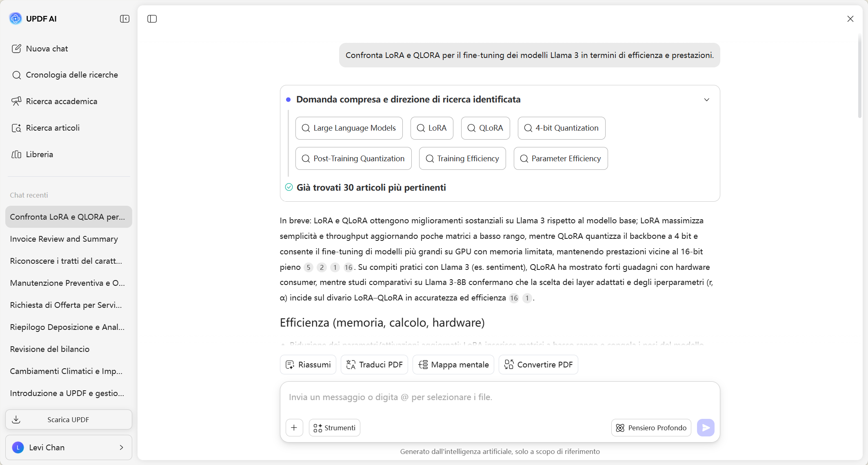Collapse the 'Domanda compresa' research panel chevron

pyautogui.click(x=707, y=100)
